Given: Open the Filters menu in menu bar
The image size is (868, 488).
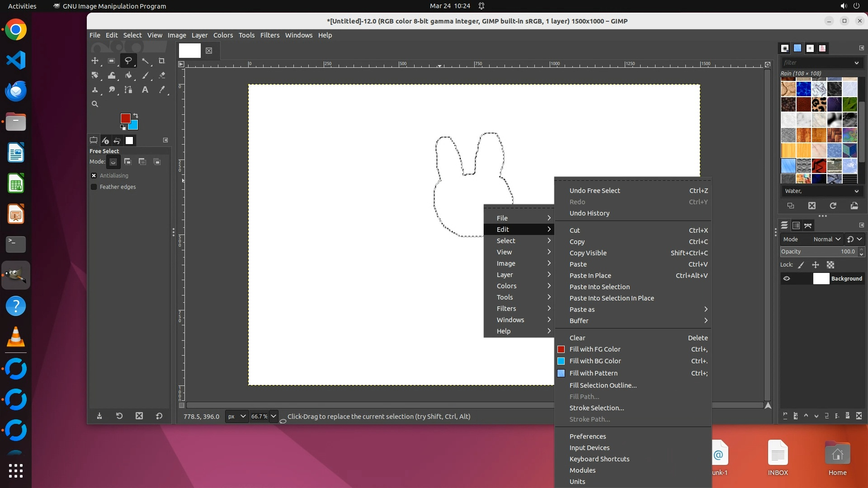Looking at the screenshot, I should pos(269,35).
